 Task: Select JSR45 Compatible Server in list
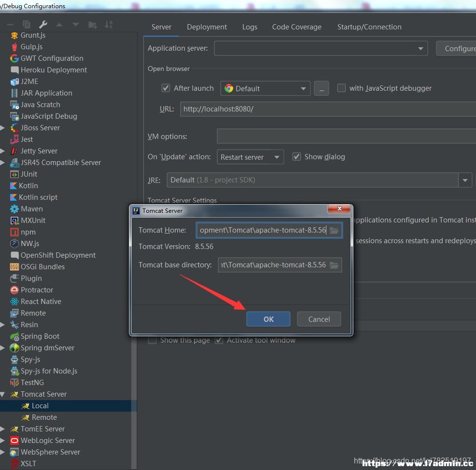click(x=60, y=163)
